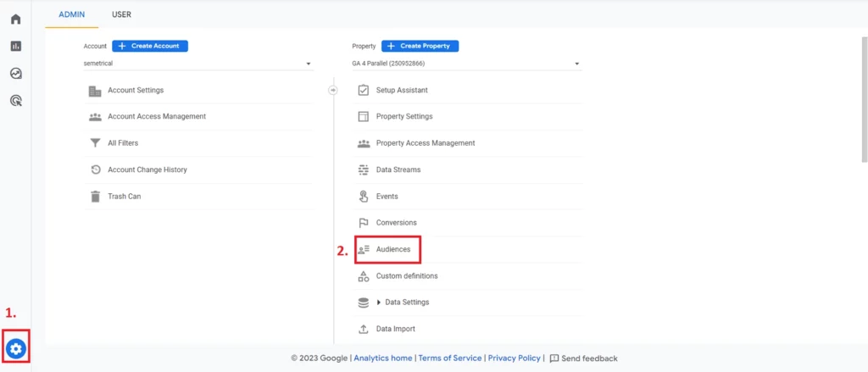Open the Privacy Policy link

pyautogui.click(x=514, y=358)
